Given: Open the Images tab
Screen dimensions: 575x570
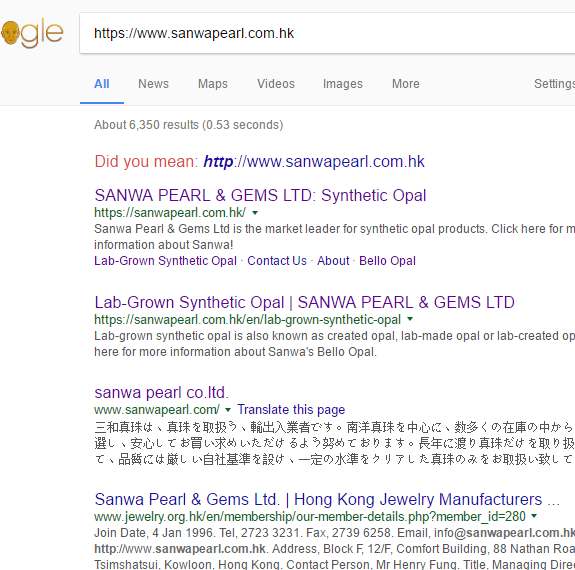Looking at the screenshot, I should tap(343, 84).
